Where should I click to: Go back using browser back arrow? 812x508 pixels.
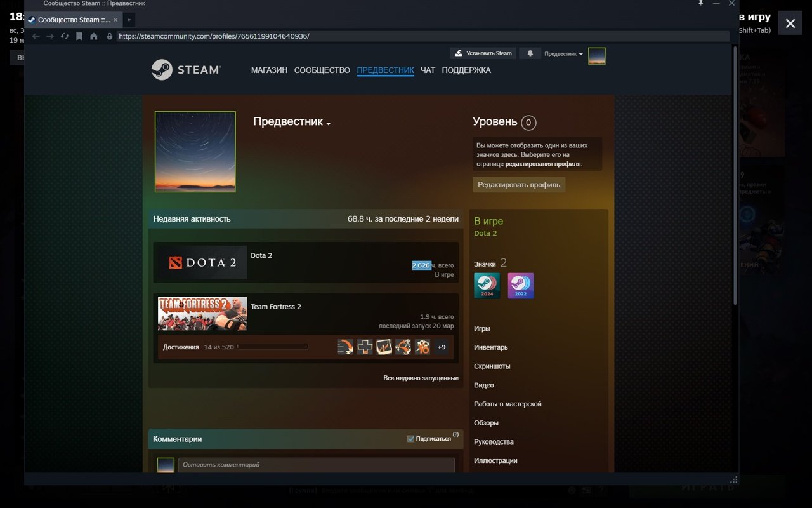[36, 36]
